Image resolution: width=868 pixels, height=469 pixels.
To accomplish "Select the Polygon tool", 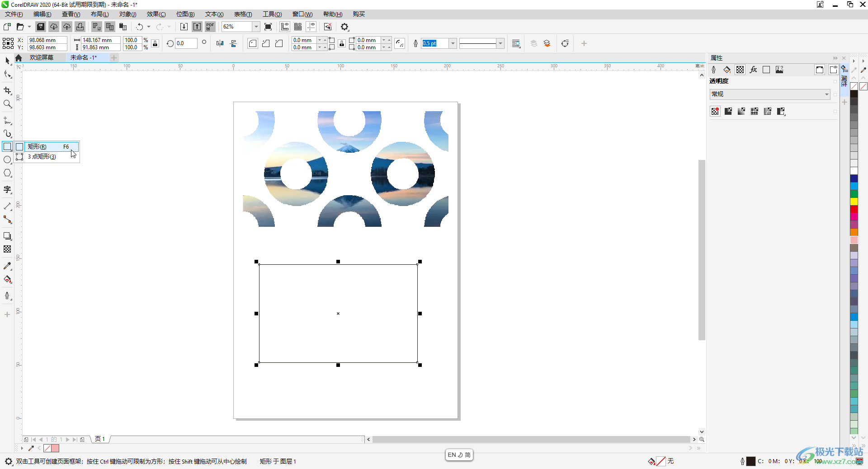I will [x=7, y=173].
